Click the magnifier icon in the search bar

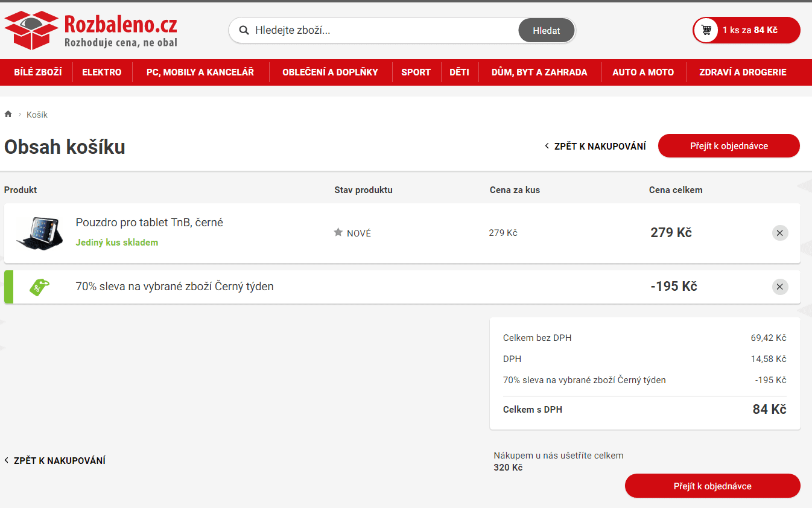(244, 30)
